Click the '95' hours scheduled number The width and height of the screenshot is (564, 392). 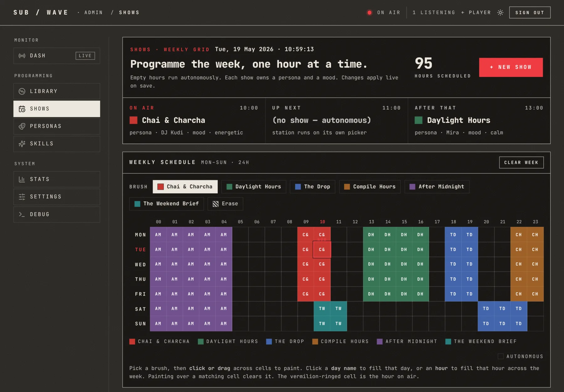pyautogui.click(x=424, y=63)
